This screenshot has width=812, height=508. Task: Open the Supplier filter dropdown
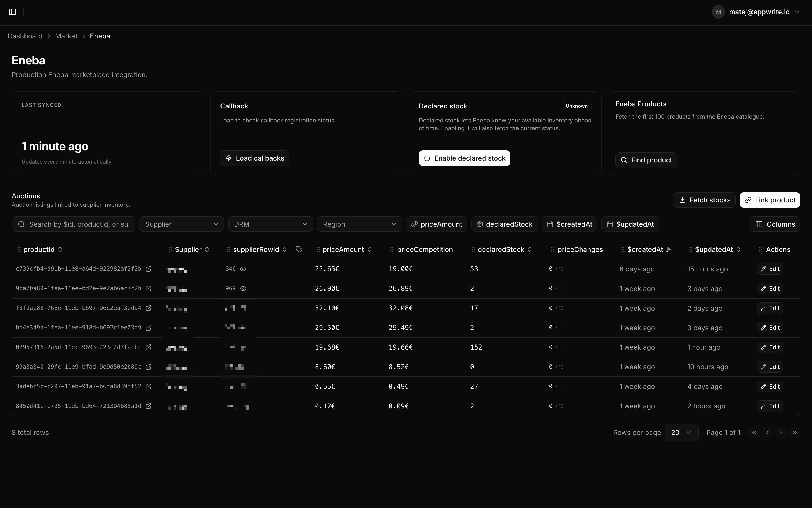click(182, 224)
